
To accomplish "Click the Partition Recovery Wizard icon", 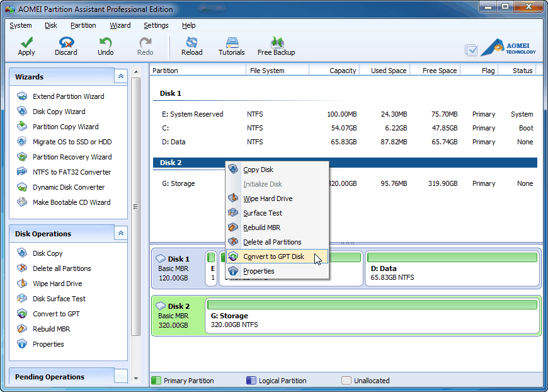I will pos(22,157).
